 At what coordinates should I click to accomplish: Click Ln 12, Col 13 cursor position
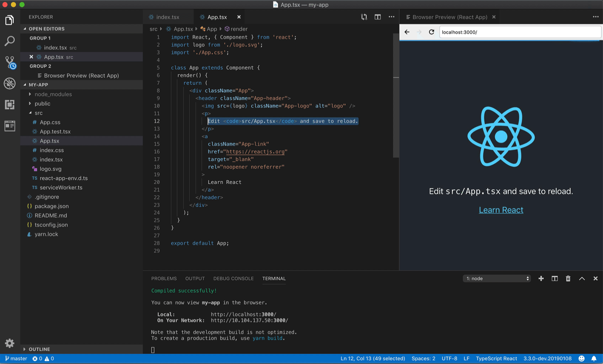click(x=373, y=358)
